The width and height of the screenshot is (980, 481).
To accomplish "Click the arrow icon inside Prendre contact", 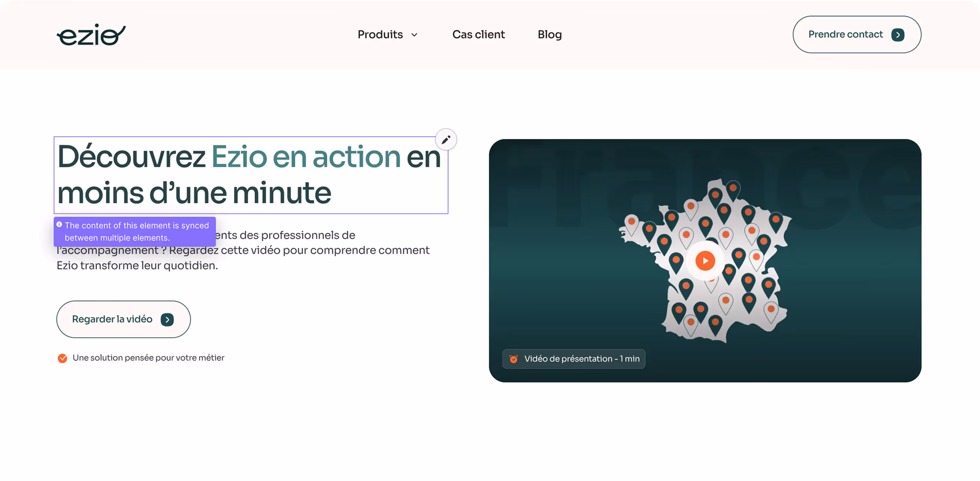I will point(898,35).
